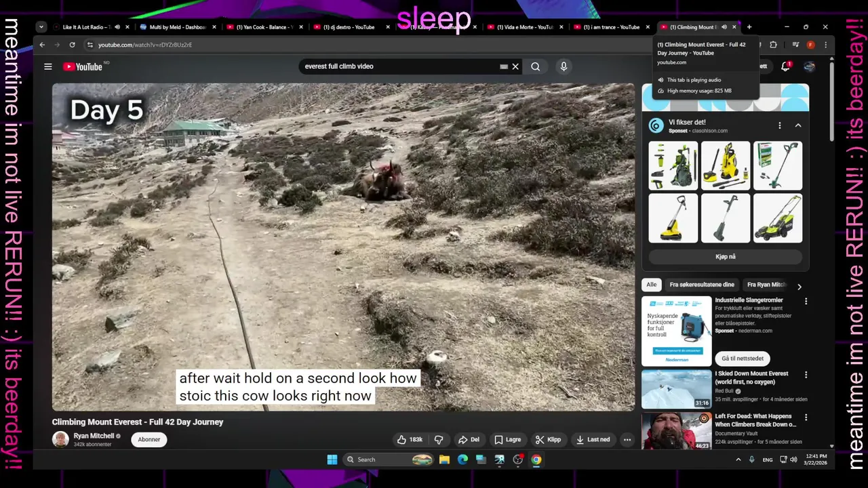Open YouTube notifications bell

785,66
